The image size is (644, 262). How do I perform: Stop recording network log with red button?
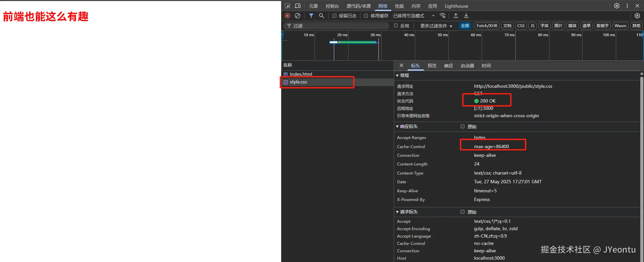click(x=287, y=16)
